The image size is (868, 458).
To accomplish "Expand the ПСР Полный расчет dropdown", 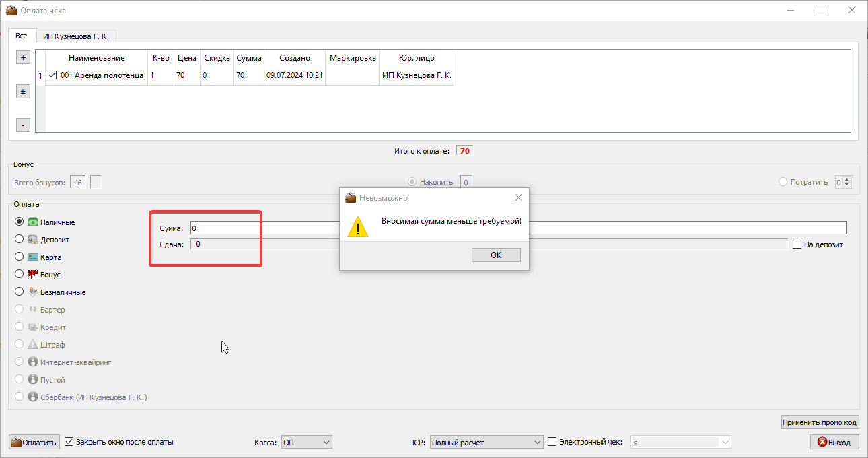I will click(x=486, y=443).
